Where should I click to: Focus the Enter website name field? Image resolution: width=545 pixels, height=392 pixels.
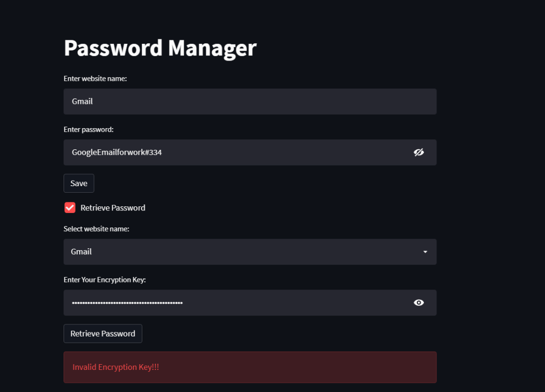point(250,101)
